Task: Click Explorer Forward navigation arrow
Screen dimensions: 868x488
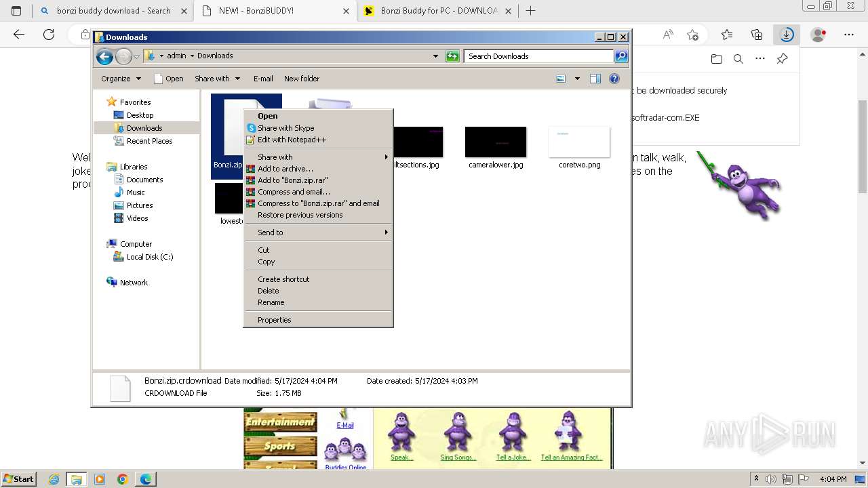Action: (123, 56)
